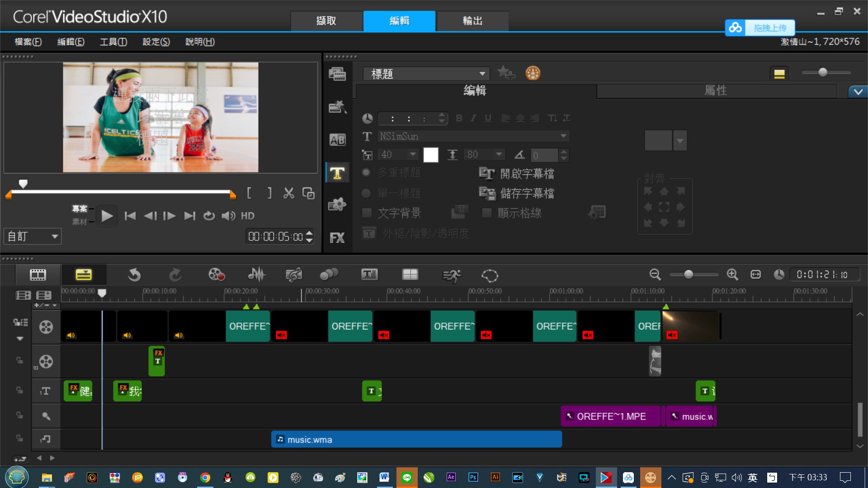The width and height of the screenshot is (868, 488).
Task: Toggle HD preview mode
Action: [x=248, y=216]
